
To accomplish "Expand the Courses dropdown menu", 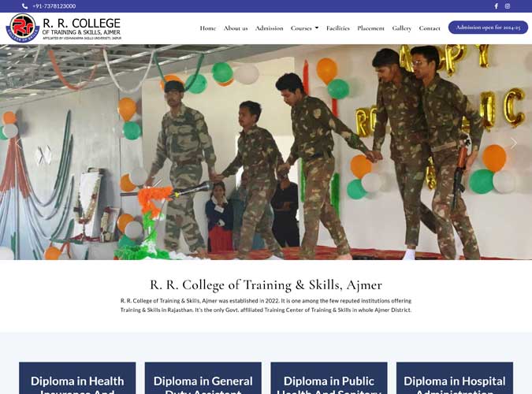I will pyautogui.click(x=304, y=28).
